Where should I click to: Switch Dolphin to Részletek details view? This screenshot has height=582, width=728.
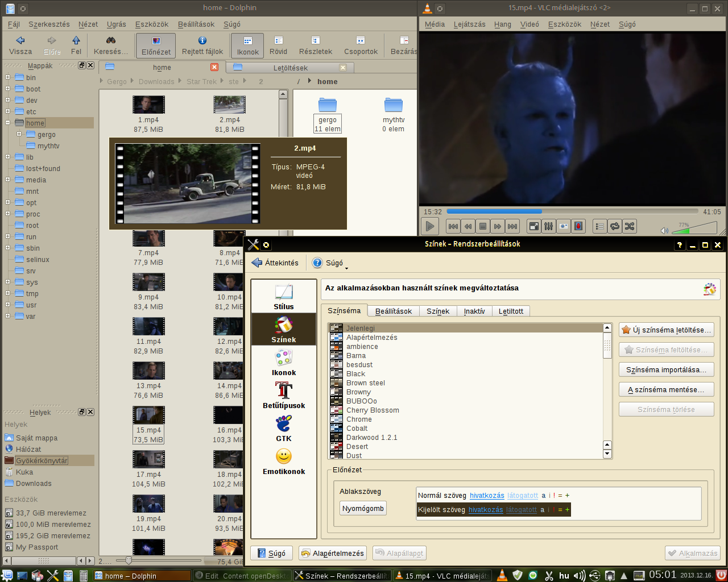pos(316,45)
